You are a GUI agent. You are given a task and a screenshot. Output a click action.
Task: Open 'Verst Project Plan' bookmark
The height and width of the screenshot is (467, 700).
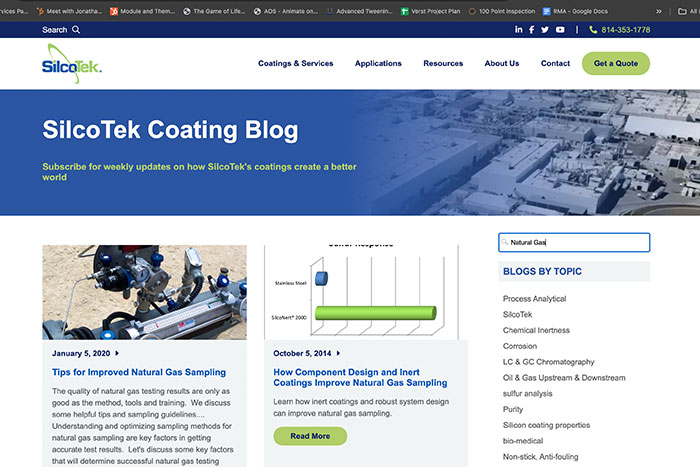(x=430, y=11)
